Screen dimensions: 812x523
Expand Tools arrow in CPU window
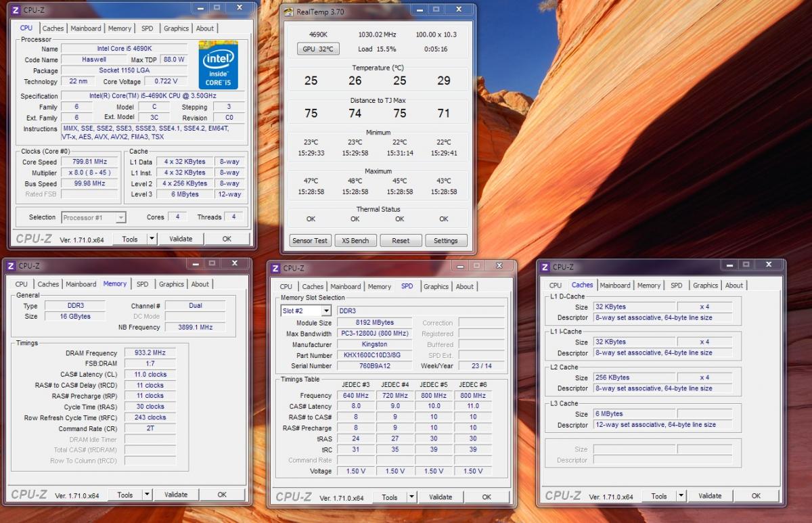coord(152,239)
